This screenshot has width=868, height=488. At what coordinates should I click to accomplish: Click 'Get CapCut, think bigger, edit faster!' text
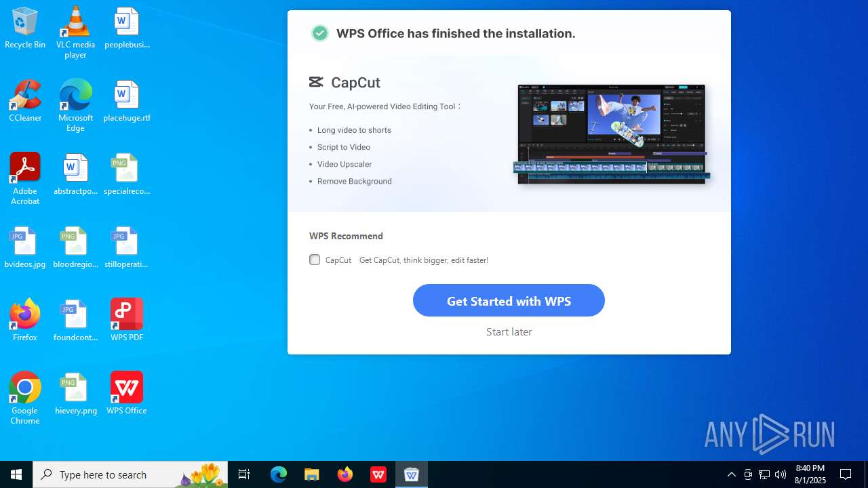[424, 260]
